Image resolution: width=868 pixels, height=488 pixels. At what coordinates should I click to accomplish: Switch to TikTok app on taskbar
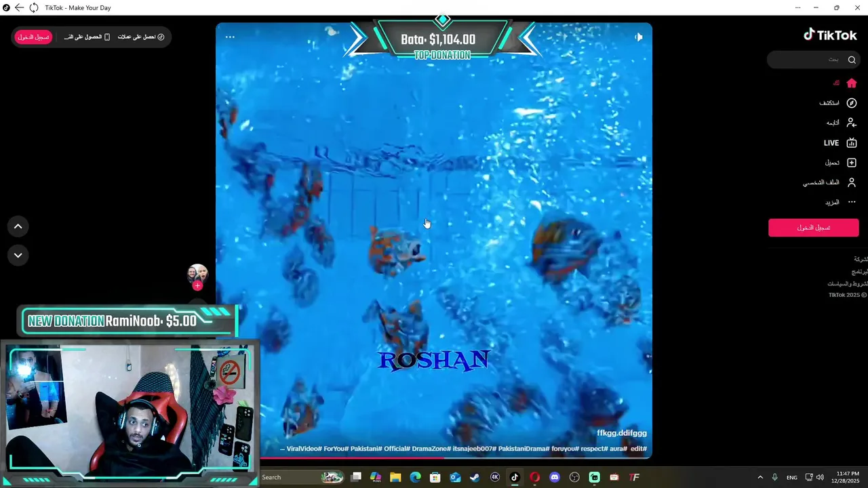(x=515, y=477)
